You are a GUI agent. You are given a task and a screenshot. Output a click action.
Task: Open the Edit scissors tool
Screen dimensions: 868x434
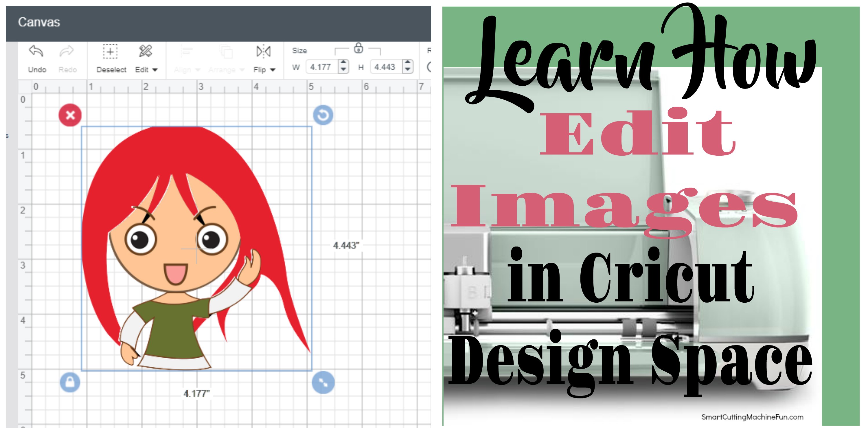(x=146, y=51)
